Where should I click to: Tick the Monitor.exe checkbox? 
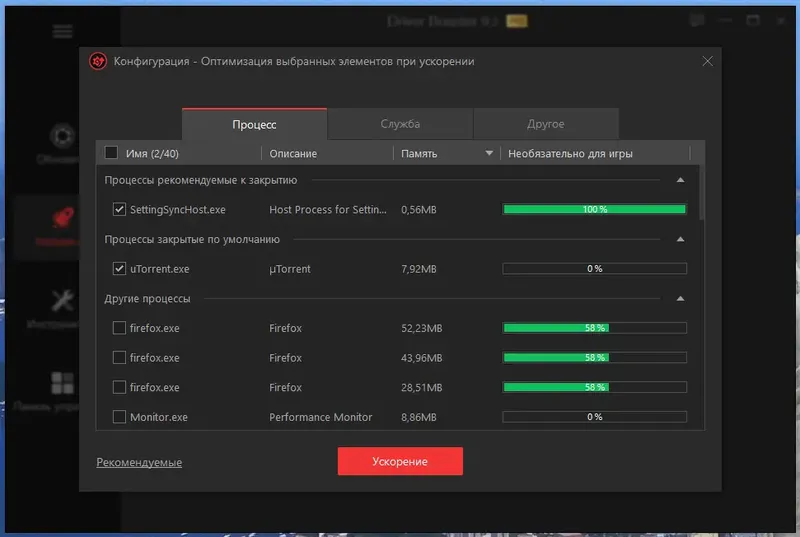coord(119,417)
